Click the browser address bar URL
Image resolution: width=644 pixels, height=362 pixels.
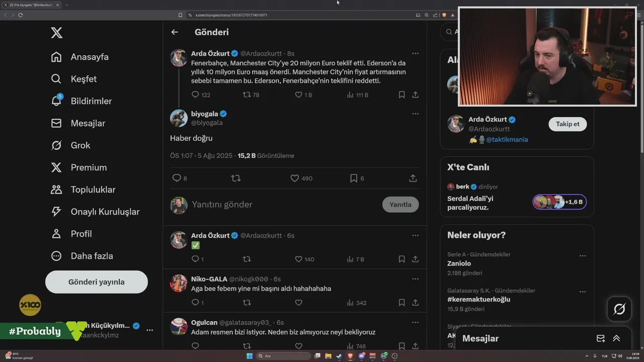231,15
